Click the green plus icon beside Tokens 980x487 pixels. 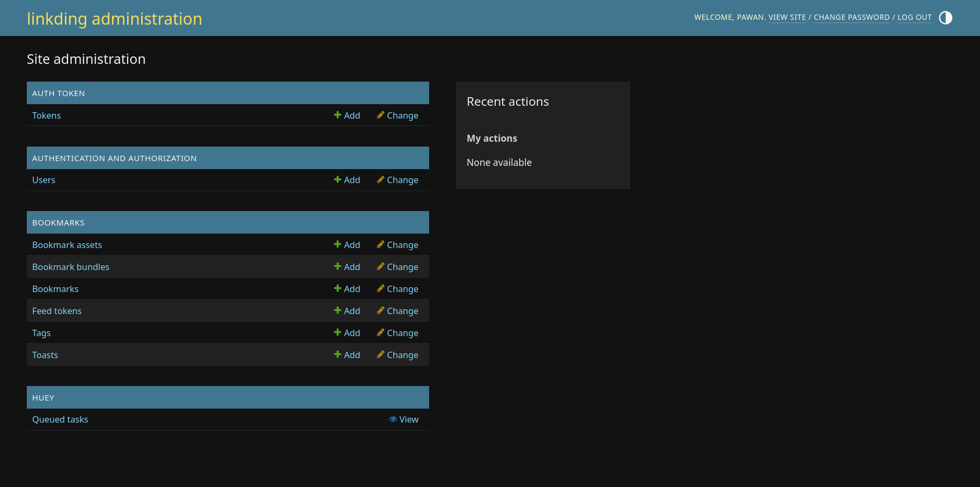click(x=337, y=115)
